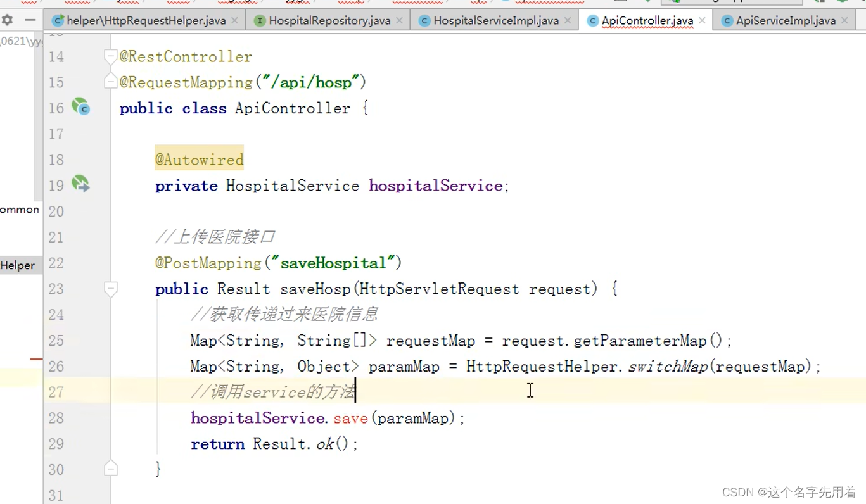Click the //上传医院接口 comment
This screenshot has width=866, height=504.
coord(215,237)
